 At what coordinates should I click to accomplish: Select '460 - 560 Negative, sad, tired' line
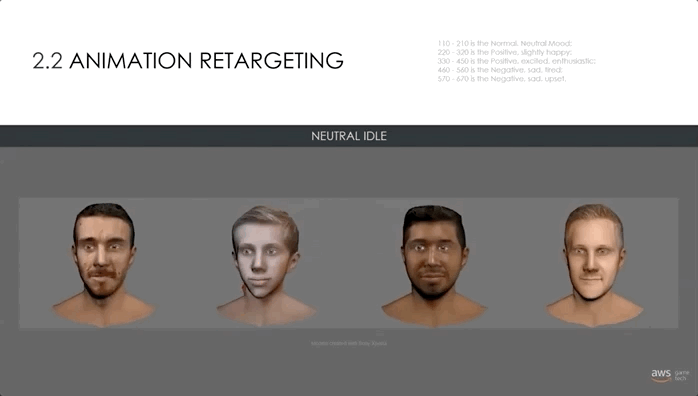coord(500,70)
